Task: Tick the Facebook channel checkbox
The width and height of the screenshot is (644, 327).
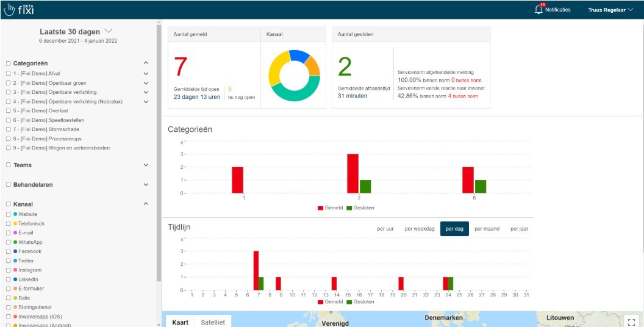Action: [8, 251]
